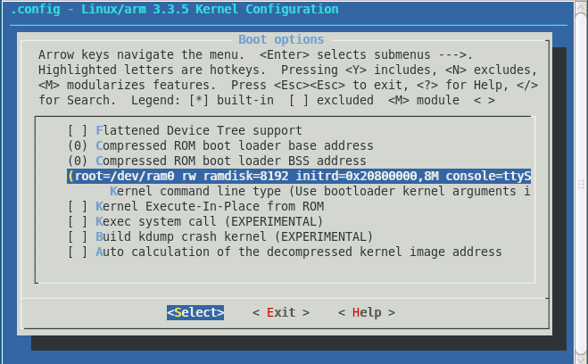The height and width of the screenshot is (364, 588).
Task: Select the highlighted root=/dev/ram0 kernel command string
Action: pyautogui.click(x=299, y=176)
